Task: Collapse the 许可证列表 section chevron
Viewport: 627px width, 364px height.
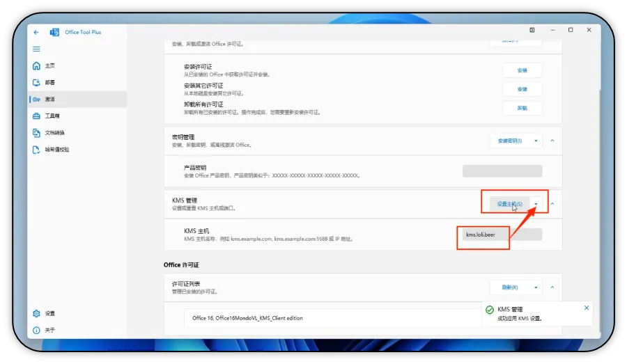Action: click(552, 287)
